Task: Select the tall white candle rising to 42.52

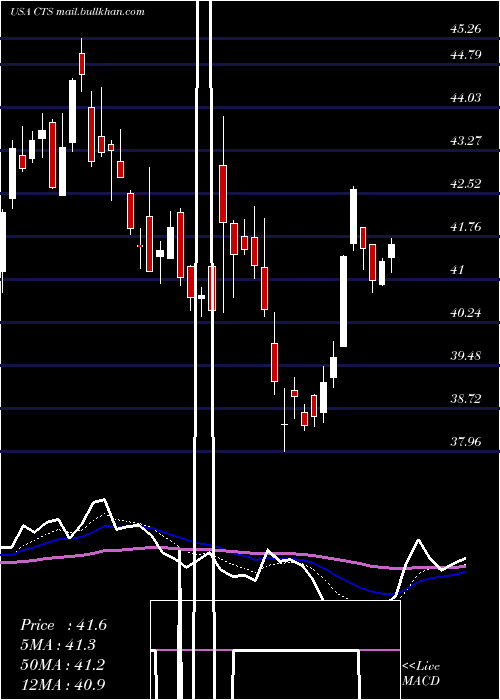Action: 354,217
